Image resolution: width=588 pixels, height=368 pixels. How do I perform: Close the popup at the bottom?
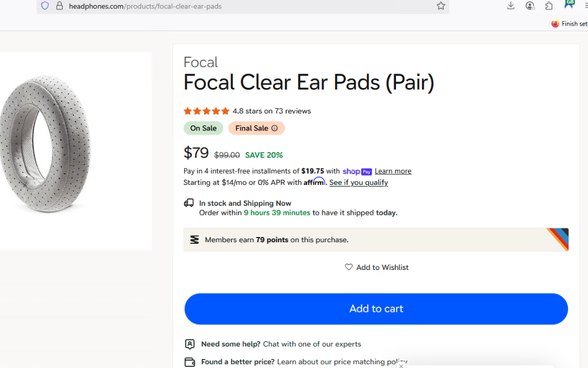(x=401, y=366)
